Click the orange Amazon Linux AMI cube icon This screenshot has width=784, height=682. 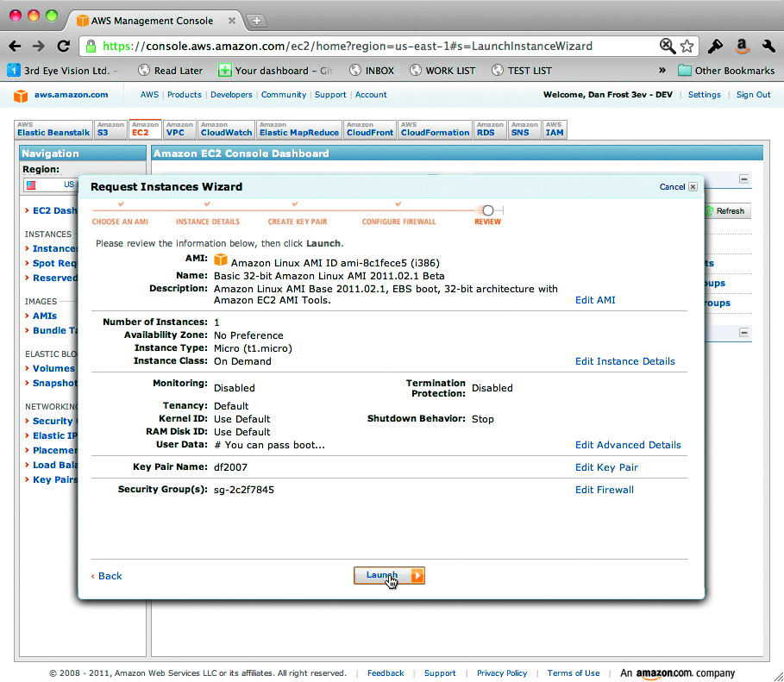click(221, 260)
